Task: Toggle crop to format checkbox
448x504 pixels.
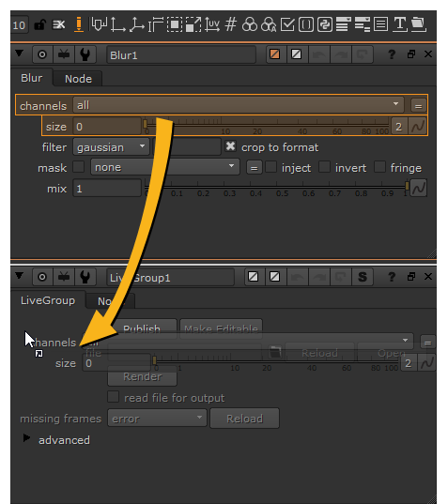Action: [x=230, y=146]
